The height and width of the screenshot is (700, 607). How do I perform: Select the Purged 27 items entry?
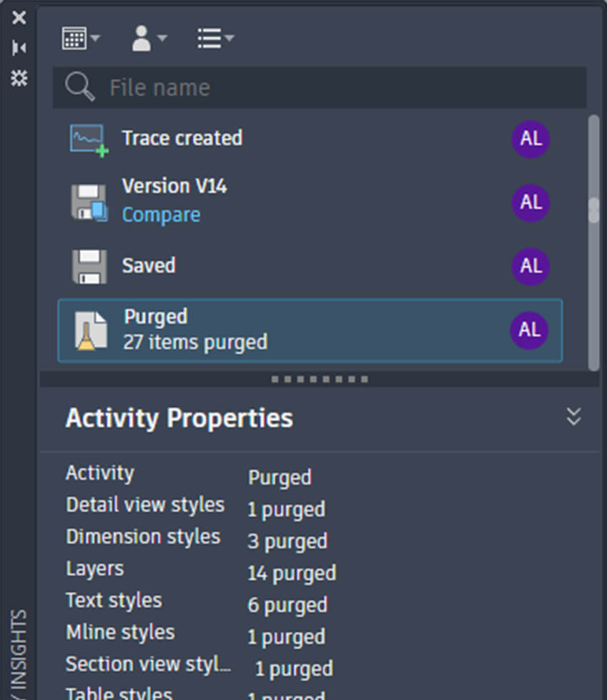tap(286, 330)
